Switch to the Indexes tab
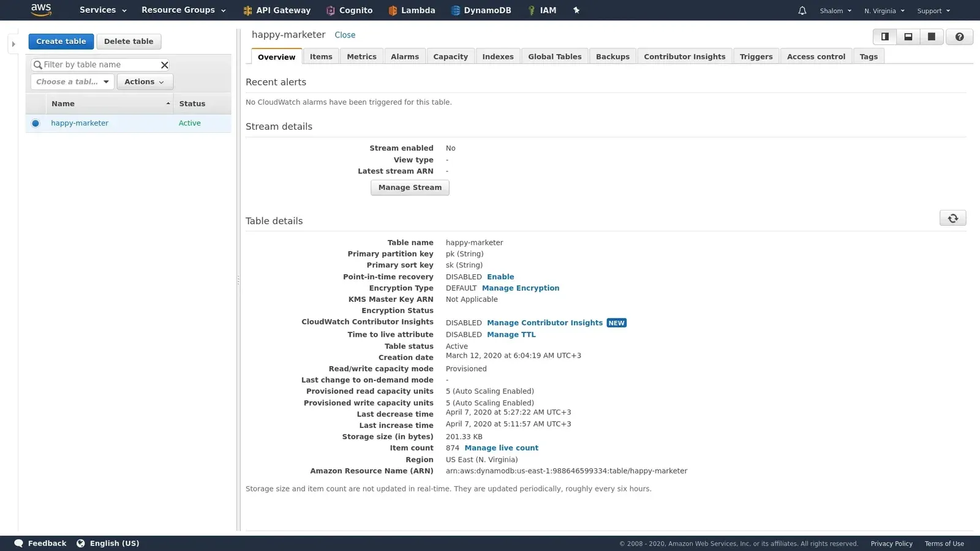980x551 pixels. click(x=498, y=56)
